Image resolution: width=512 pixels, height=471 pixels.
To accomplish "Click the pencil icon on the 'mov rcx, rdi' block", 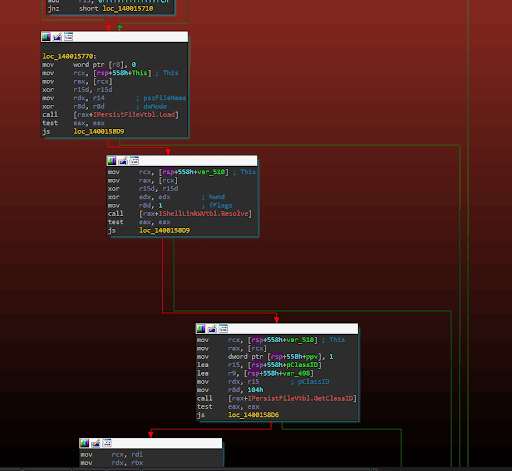I will [x=96, y=443].
